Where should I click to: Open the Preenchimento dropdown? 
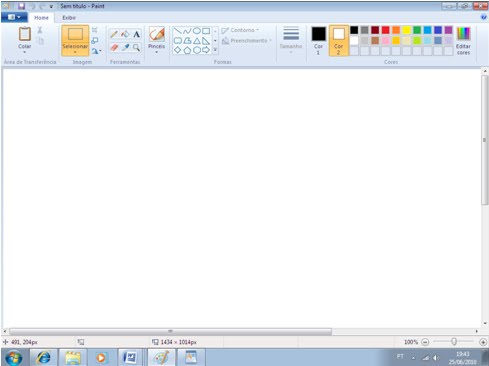click(x=247, y=41)
